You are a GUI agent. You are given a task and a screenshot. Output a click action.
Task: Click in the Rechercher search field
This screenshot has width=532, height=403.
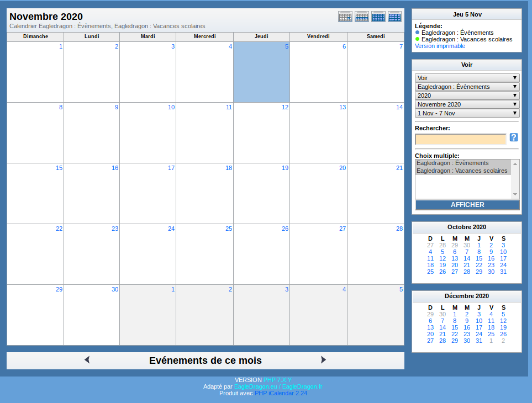pos(460,139)
